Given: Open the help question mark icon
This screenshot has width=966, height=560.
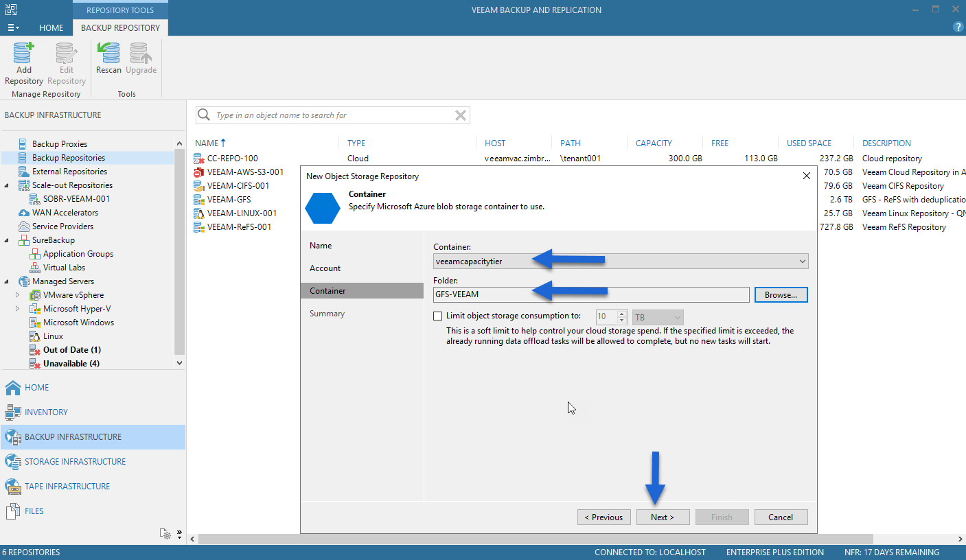Looking at the screenshot, I should (x=958, y=27).
